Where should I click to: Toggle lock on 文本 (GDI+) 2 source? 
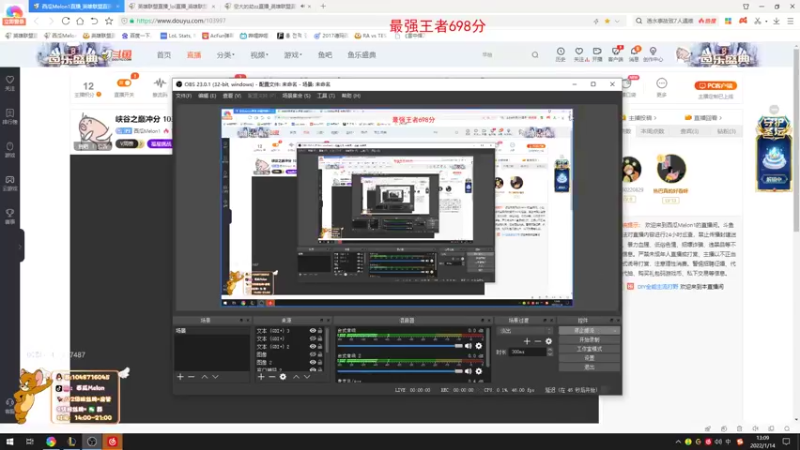pyautogui.click(x=320, y=346)
